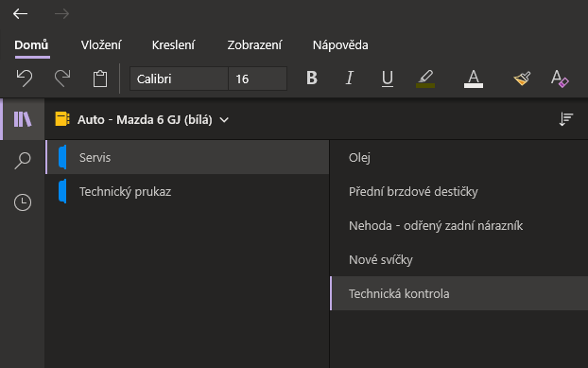Apply font color

[x=474, y=79]
